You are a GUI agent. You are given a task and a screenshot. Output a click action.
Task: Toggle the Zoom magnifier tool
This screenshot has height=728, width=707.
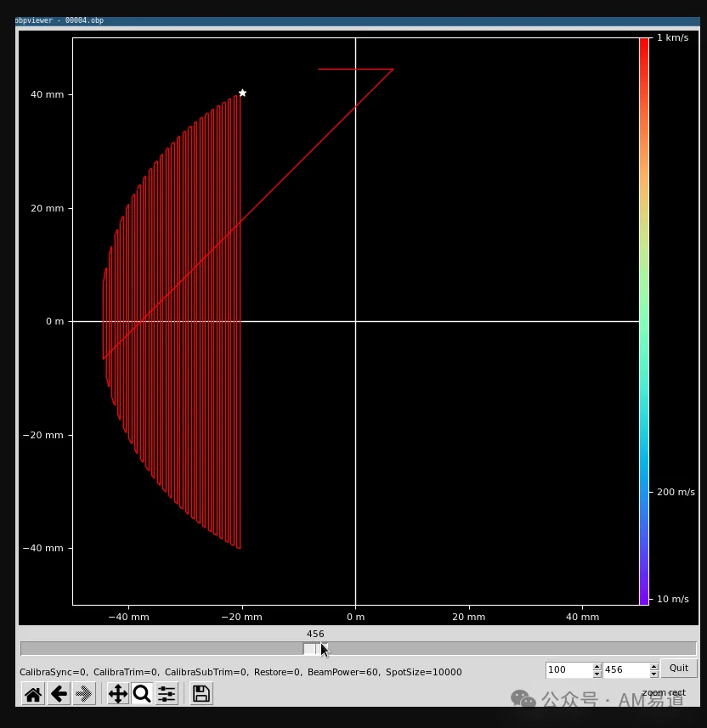(142, 694)
